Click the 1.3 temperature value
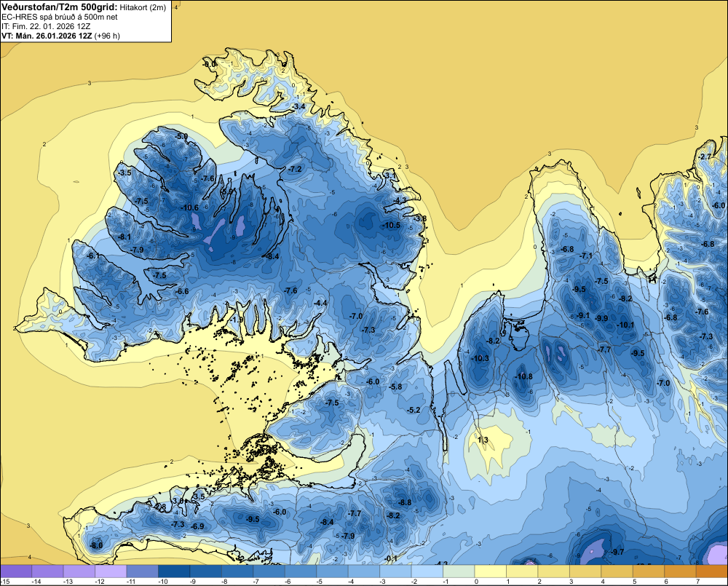Screen dimensions: 728x586 [x=483, y=440]
